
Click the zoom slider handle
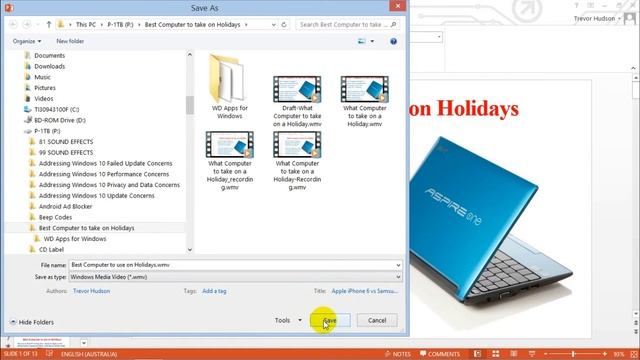point(573,354)
